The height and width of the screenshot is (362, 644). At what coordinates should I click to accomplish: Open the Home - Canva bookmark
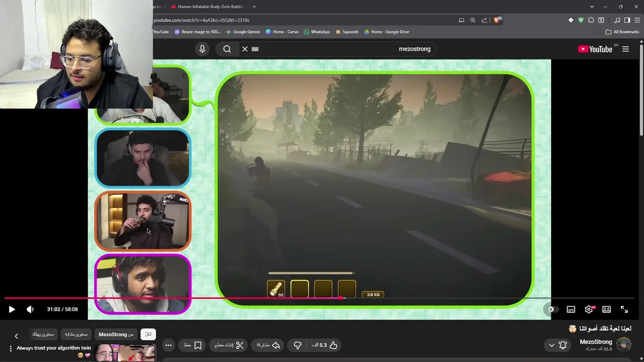[x=282, y=32]
